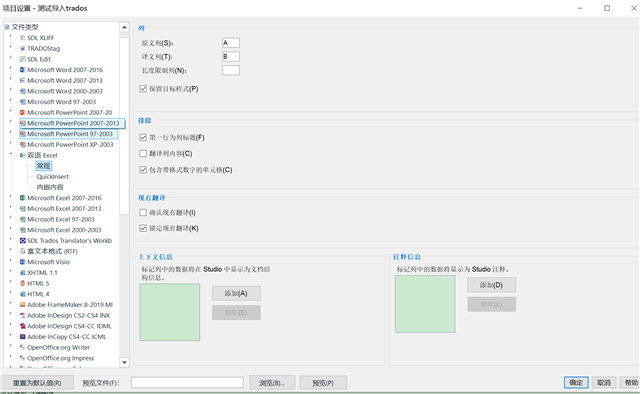The height and width of the screenshot is (394, 640).
Task: Toggle 包含带格式数字的单元格(C) checkbox
Action: pyautogui.click(x=143, y=169)
